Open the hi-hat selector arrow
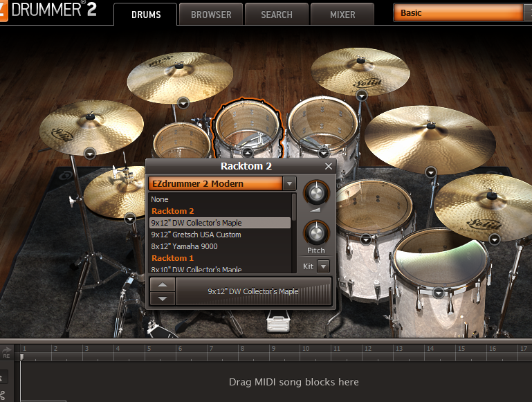532x402 pixels. point(130,219)
